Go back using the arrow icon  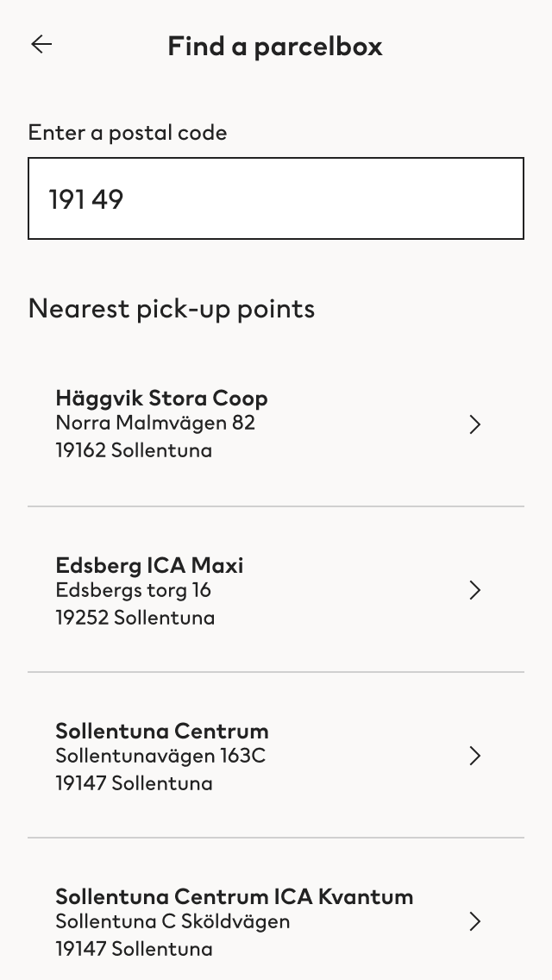pyautogui.click(x=41, y=44)
